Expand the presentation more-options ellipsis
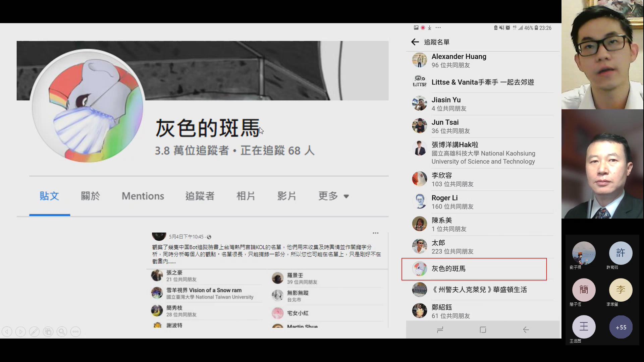The width and height of the screenshot is (644, 362). [75, 331]
